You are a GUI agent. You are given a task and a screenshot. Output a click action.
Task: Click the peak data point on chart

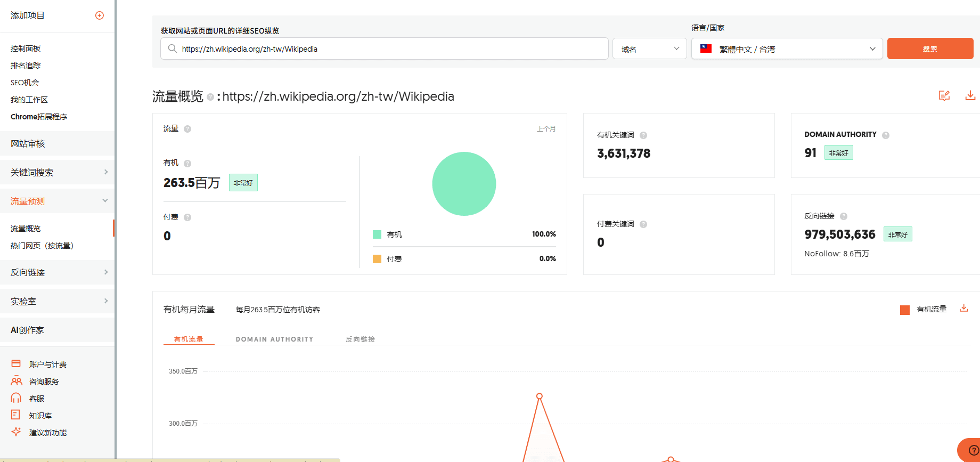pyautogui.click(x=540, y=396)
